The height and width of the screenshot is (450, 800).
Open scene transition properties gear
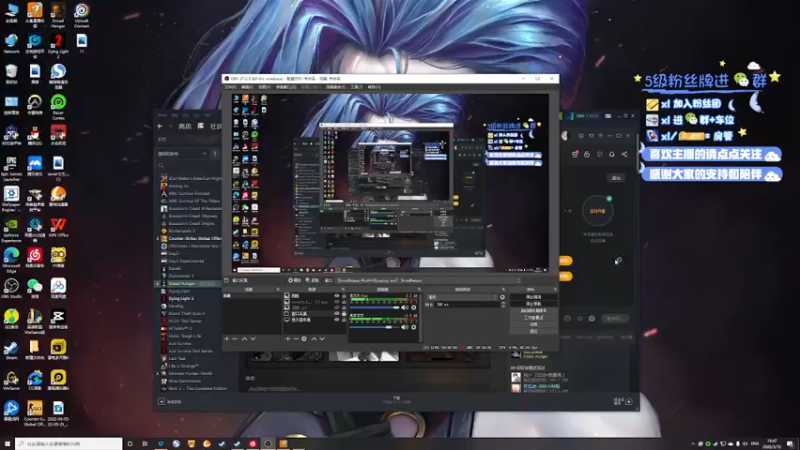(502, 297)
